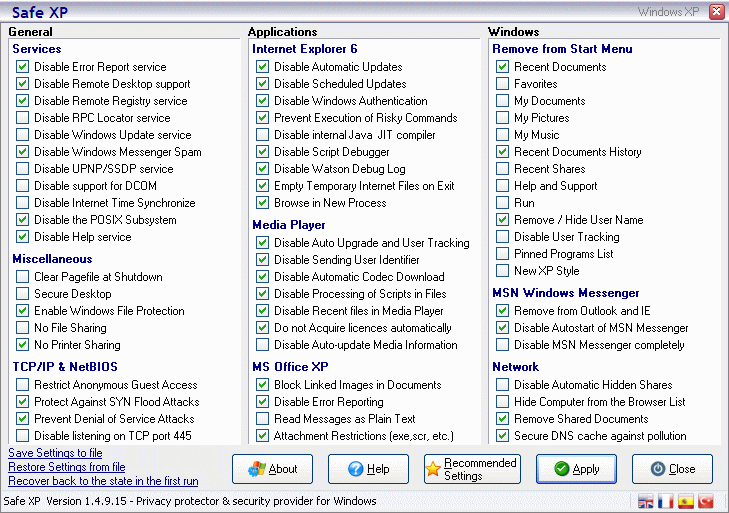Uncheck Disable the POSIX Subsystem
The height and width of the screenshot is (513, 729).
click(22, 220)
